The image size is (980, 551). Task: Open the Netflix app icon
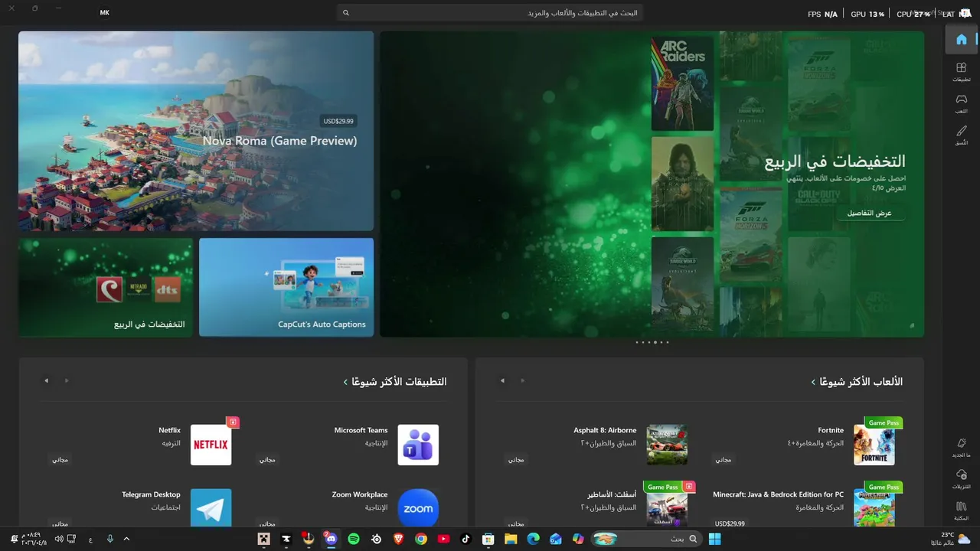pos(211,445)
